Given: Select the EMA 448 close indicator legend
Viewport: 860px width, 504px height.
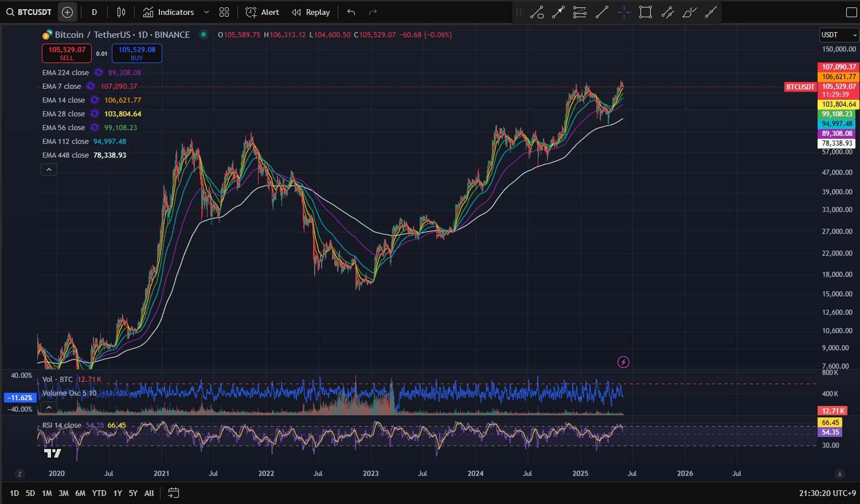Looking at the screenshot, I should 65,155.
